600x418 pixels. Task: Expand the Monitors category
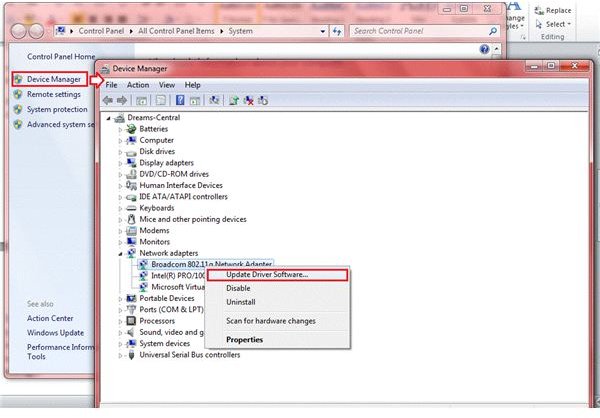point(120,243)
